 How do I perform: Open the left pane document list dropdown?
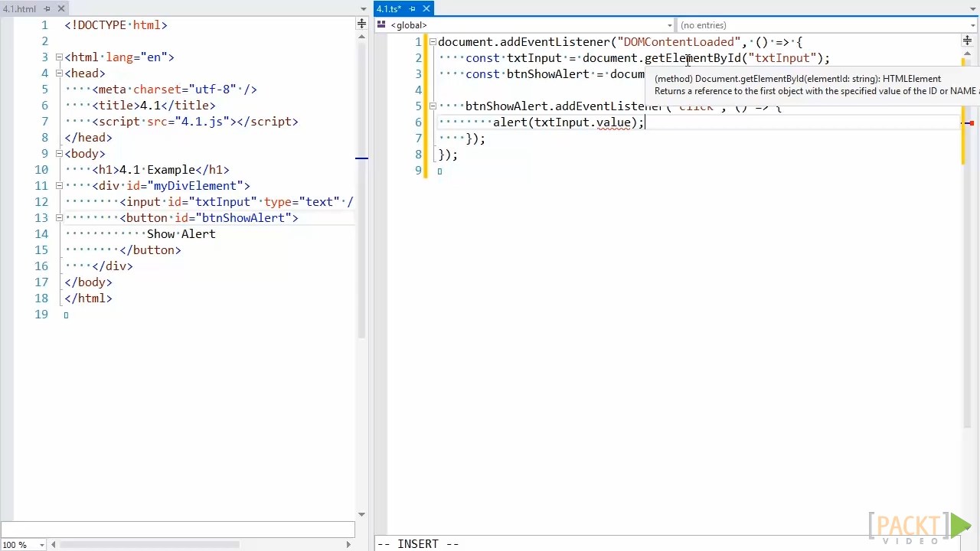pyautogui.click(x=363, y=9)
